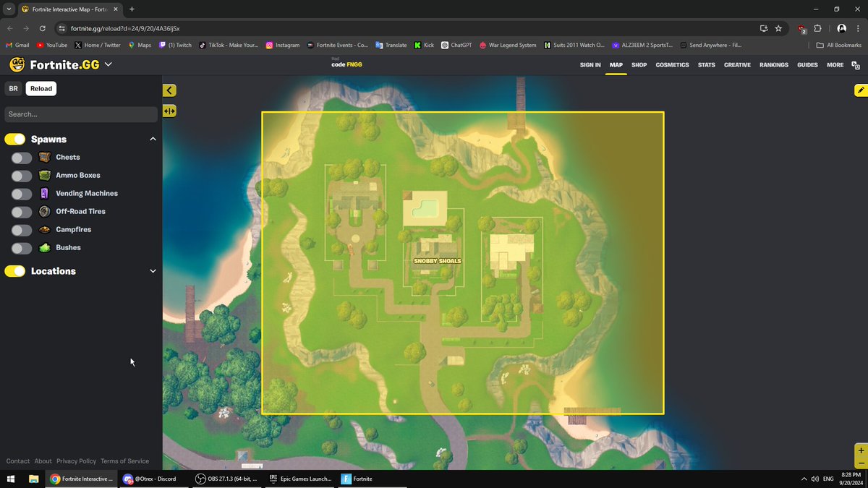Click the Bushes icon

(45, 247)
